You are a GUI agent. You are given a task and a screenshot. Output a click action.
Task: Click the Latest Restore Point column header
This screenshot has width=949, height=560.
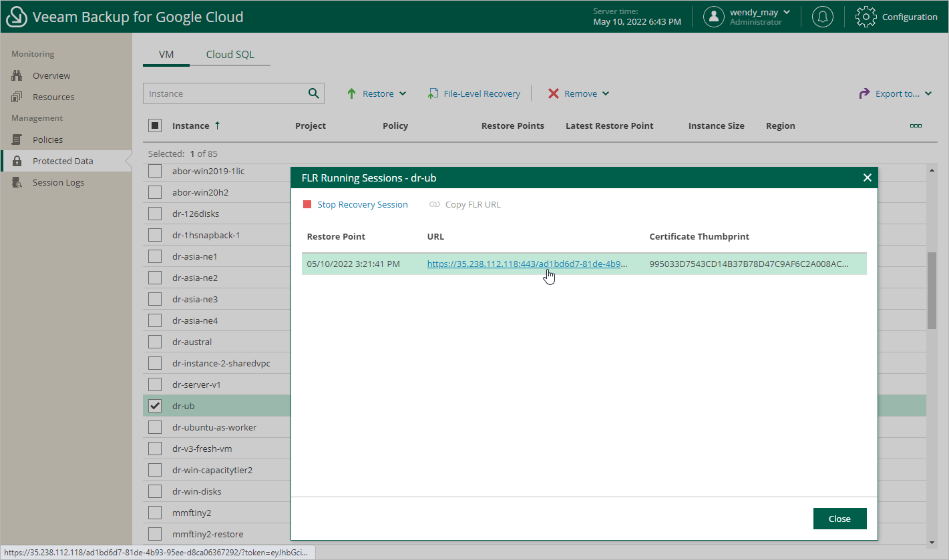[609, 125]
